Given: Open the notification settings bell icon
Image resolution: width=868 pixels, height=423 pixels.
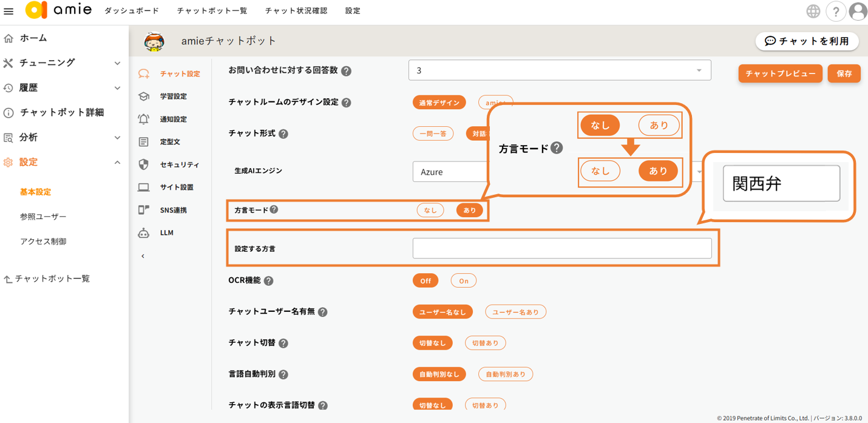Looking at the screenshot, I should (144, 119).
